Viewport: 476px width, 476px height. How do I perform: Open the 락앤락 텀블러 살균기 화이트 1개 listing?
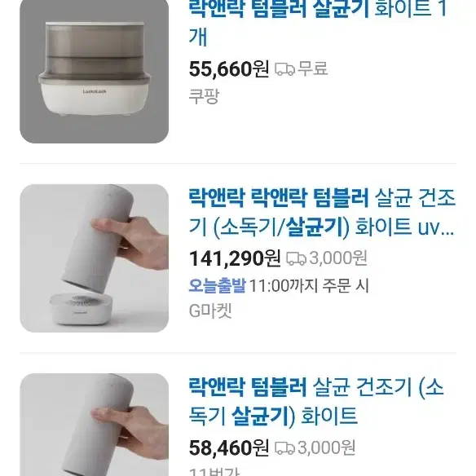pos(318,23)
